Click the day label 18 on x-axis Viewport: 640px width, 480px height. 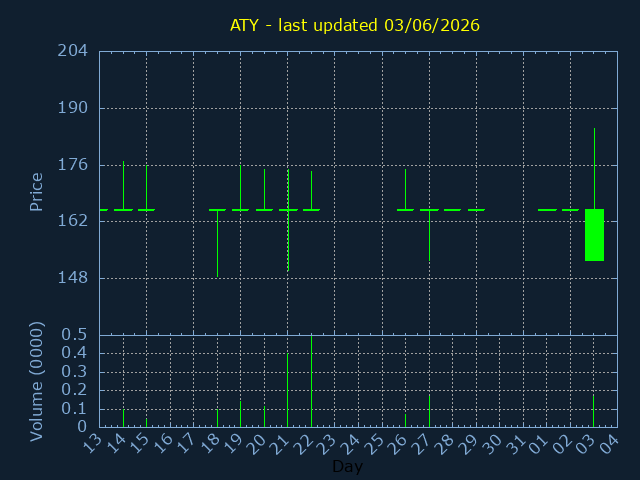click(211, 444)
